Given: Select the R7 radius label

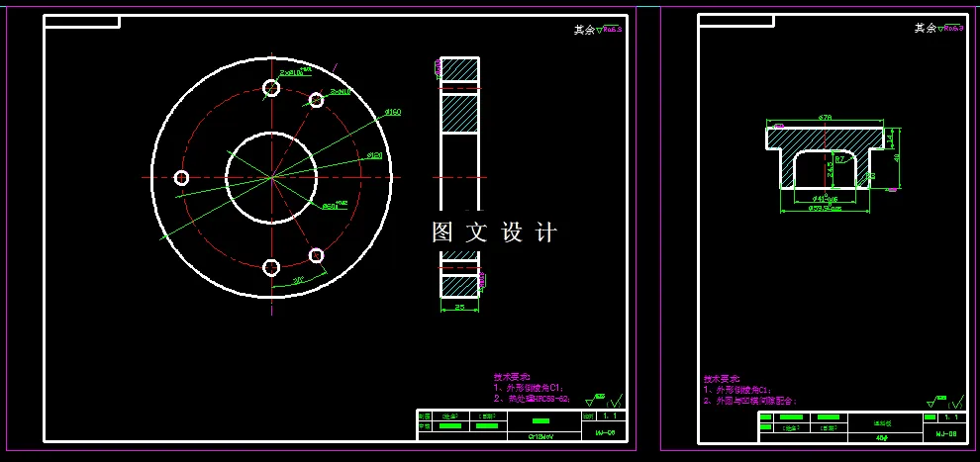Looking at the screenshot, I should coord(840,160).
